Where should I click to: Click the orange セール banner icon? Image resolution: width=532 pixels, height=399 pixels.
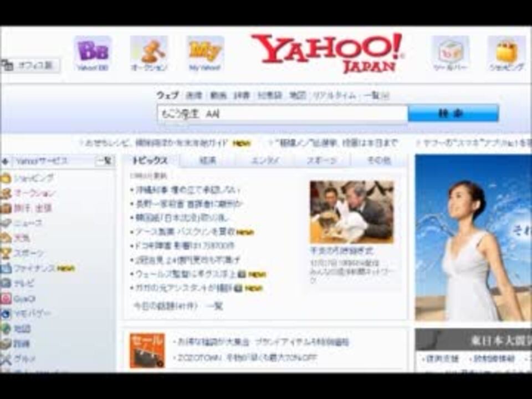[x=147, y=350]
